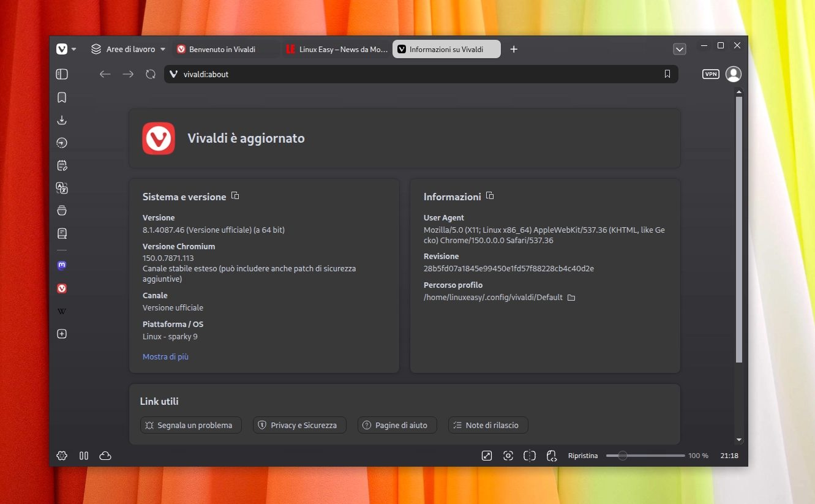Click the 'Linux - sparky 9' text
Viewport: 815px width, 504px height.
[170, 336]
